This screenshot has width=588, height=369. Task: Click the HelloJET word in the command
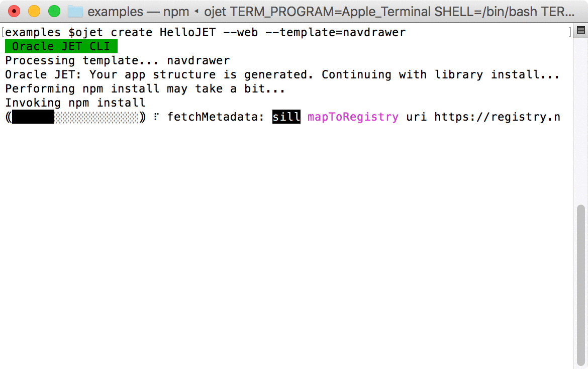(187, 32)
